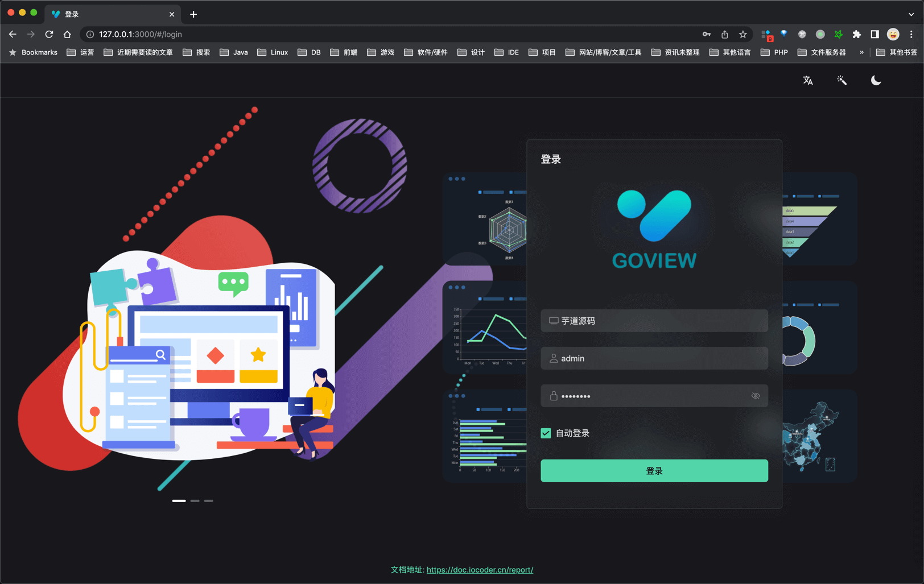Open a new tab with plus button

pos(193,14)
